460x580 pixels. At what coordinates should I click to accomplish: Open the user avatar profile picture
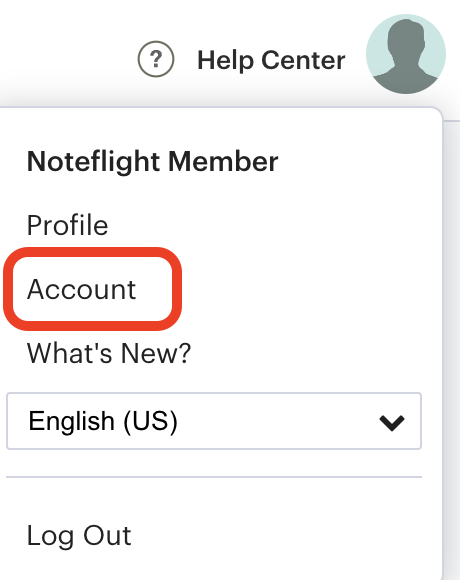[x=406, y=54]
